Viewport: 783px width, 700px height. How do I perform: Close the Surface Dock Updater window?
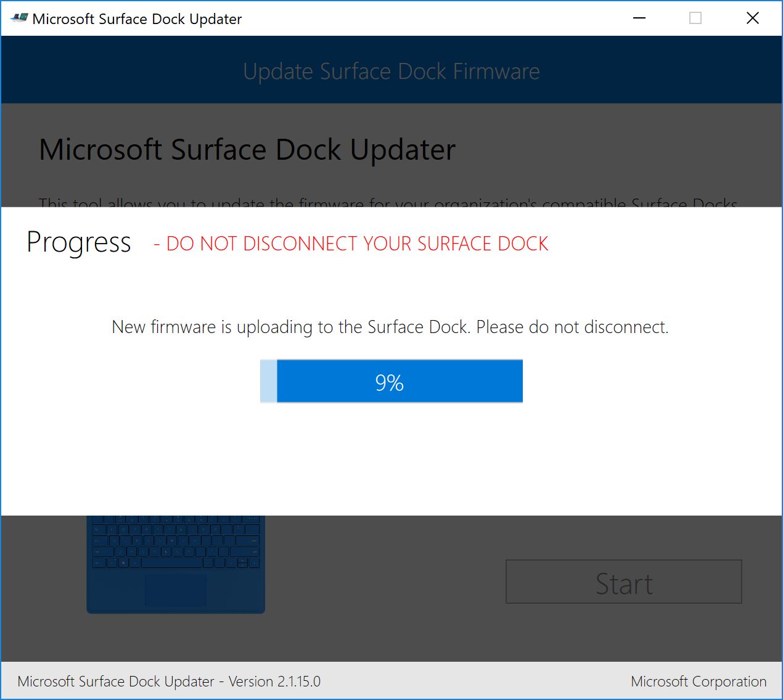pos(752,19)
